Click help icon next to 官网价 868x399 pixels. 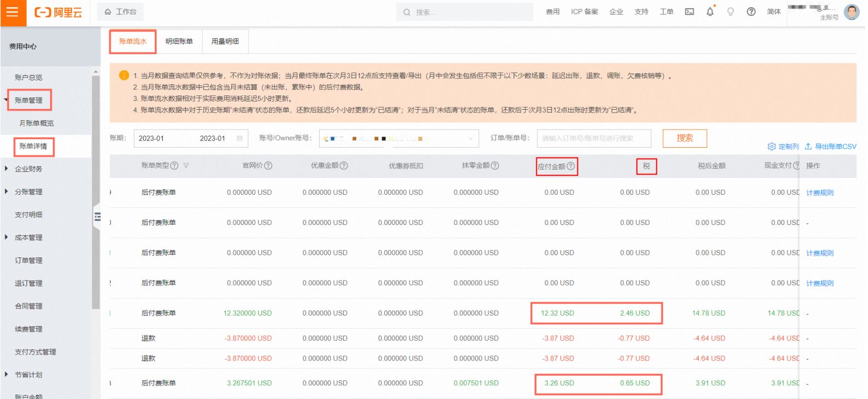pyautogui.click(x=268, y=166)
